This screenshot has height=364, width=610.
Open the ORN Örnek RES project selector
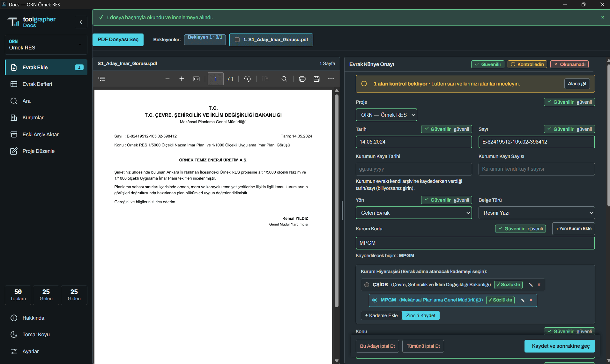pos(46,45)
